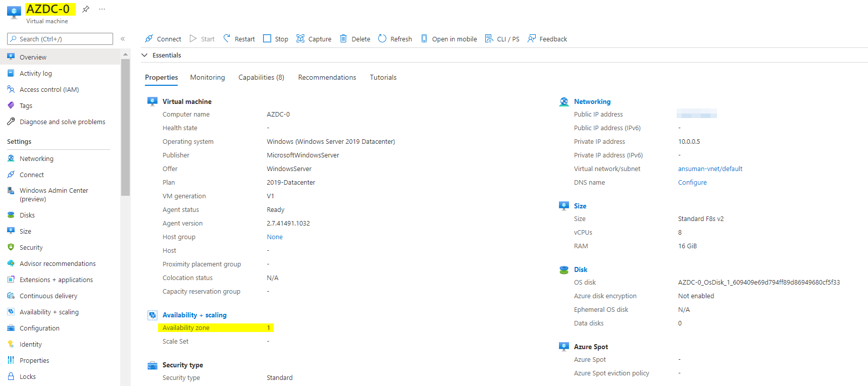Delete the virtual machine
The image size is (868, 386).
tap(355, 39)
